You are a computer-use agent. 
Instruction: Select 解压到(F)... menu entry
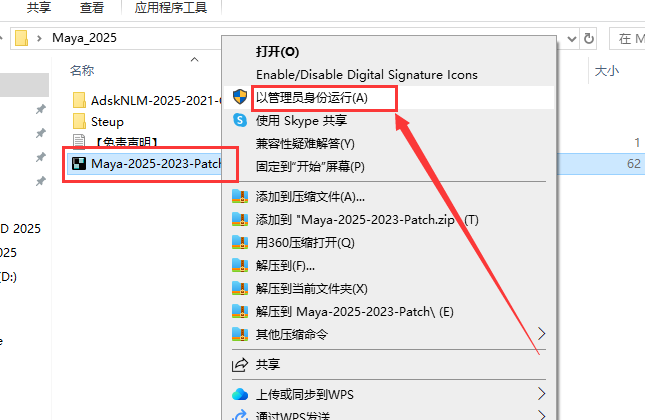[285, 266]
